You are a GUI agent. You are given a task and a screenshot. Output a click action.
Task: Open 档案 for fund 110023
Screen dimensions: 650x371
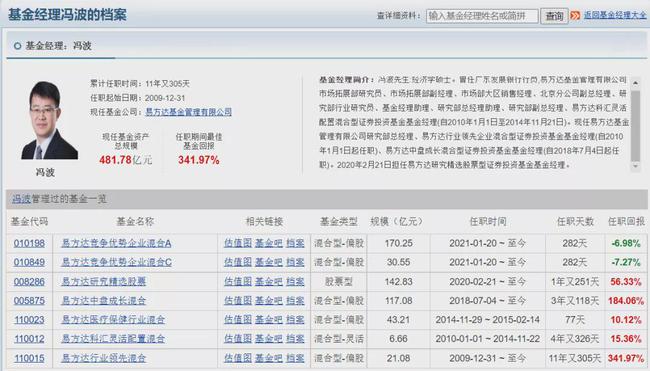pos(295,320)
